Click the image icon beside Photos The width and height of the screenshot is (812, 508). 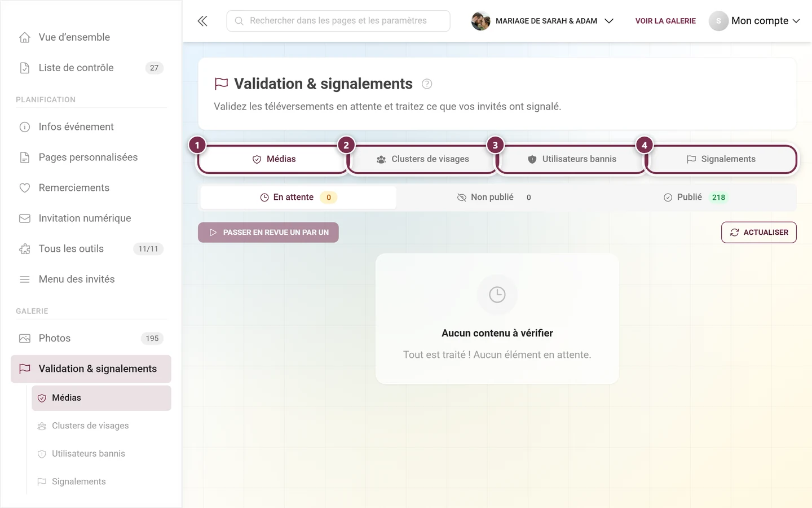click(25, 339)
